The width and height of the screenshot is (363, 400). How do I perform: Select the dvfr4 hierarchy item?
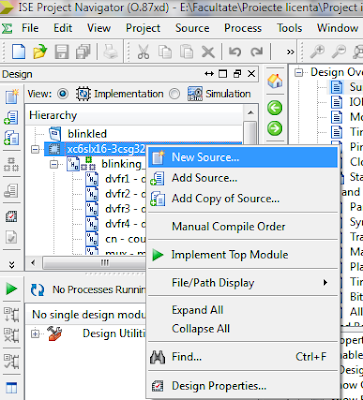[x=126, y=224]
